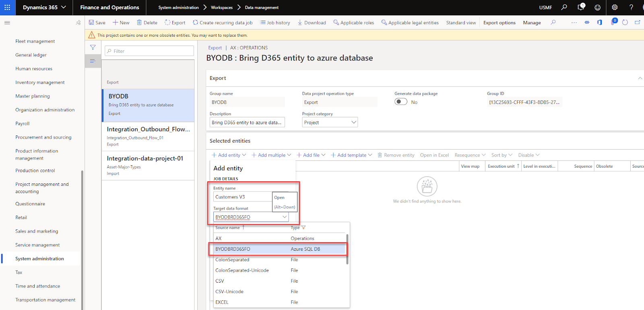Expand Add file dropdown

click(311, 155)
